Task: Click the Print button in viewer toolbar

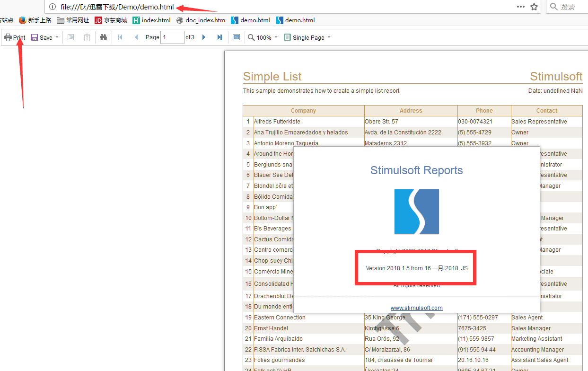Action: 15,37
